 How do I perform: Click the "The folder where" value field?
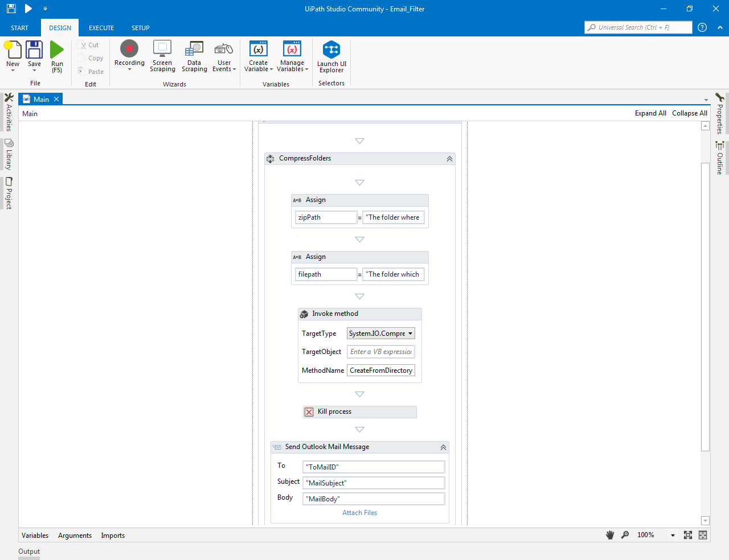(394, 217)
